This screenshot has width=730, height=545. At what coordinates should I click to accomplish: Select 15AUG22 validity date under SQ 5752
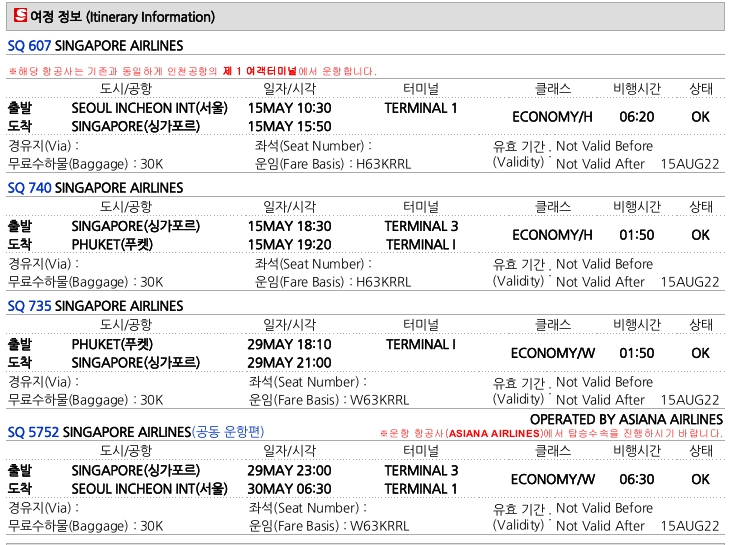[690, 526]
